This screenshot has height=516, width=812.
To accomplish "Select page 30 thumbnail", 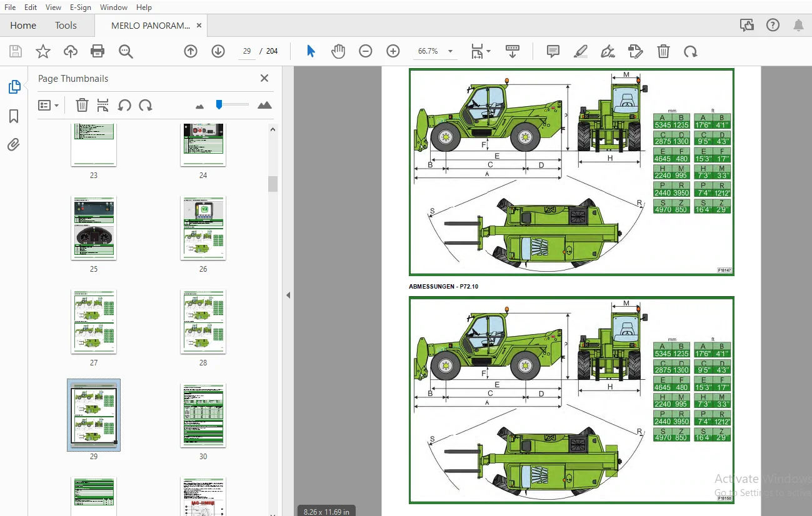I will 203,415.
